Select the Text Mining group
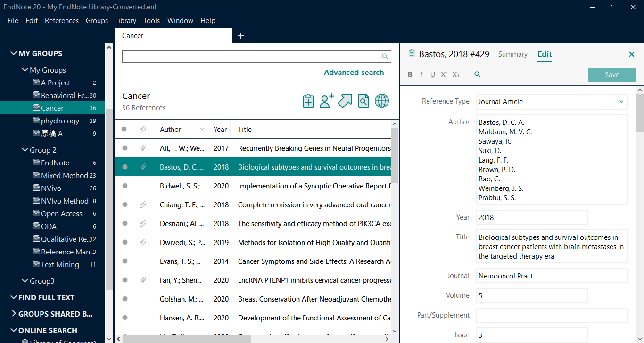This screenshot has width=644, height=343. point(53,264)
